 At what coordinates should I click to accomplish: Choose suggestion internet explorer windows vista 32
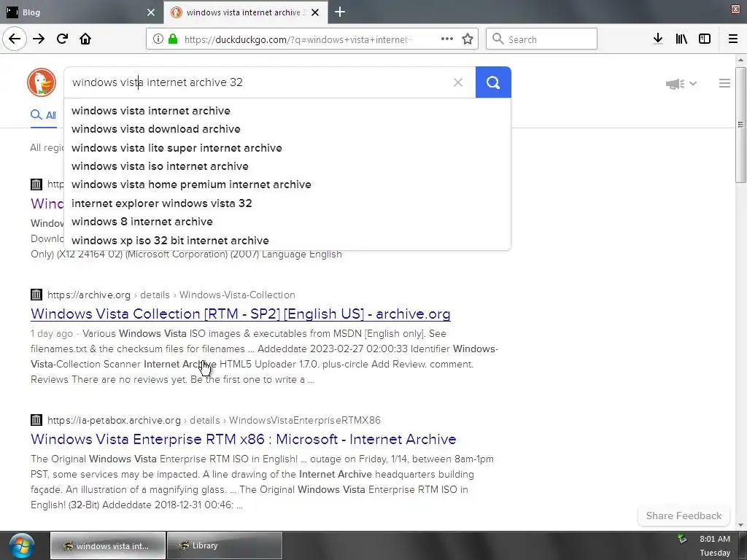click(287, 203)
